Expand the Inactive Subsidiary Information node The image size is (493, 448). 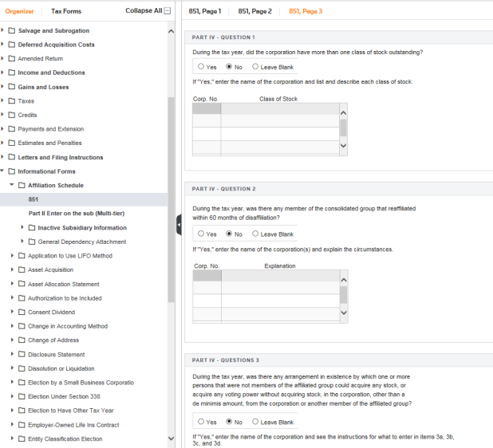tap(22, 228)
